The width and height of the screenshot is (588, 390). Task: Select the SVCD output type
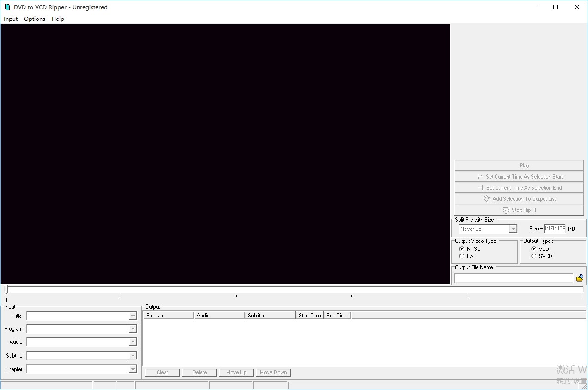coord(534,256)
